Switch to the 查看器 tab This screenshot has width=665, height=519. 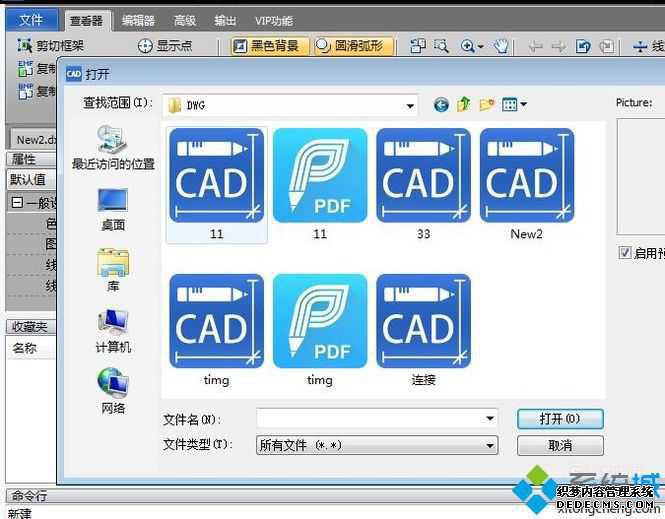(x=87, y=20)
